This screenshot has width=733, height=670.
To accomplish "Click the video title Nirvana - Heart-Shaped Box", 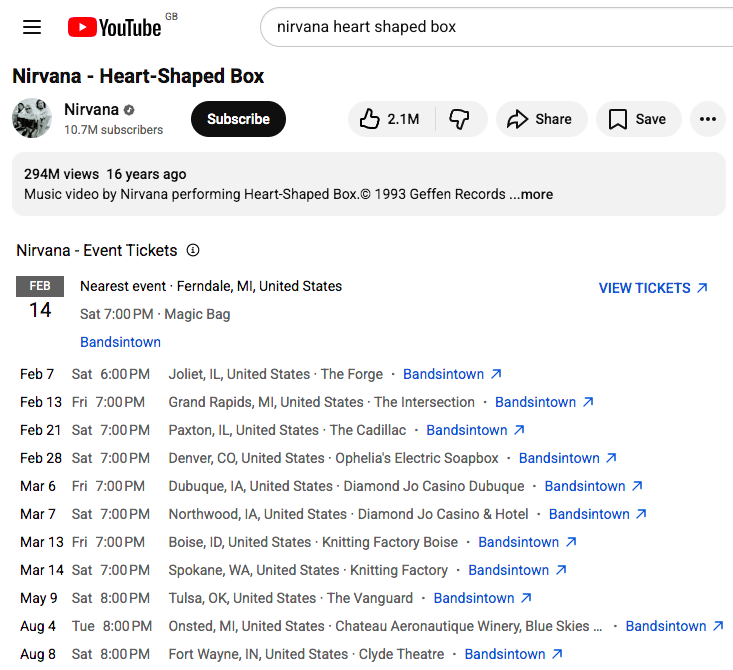I will point(138,76).
